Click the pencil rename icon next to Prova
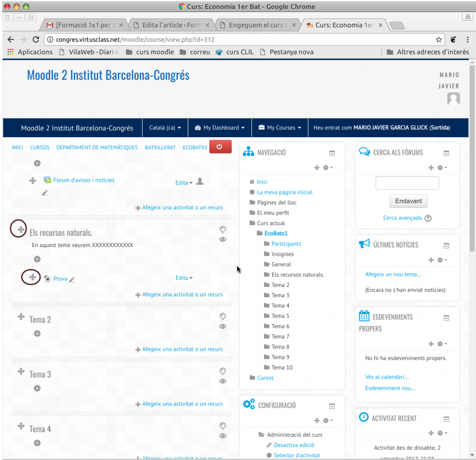 pos(72,280)
